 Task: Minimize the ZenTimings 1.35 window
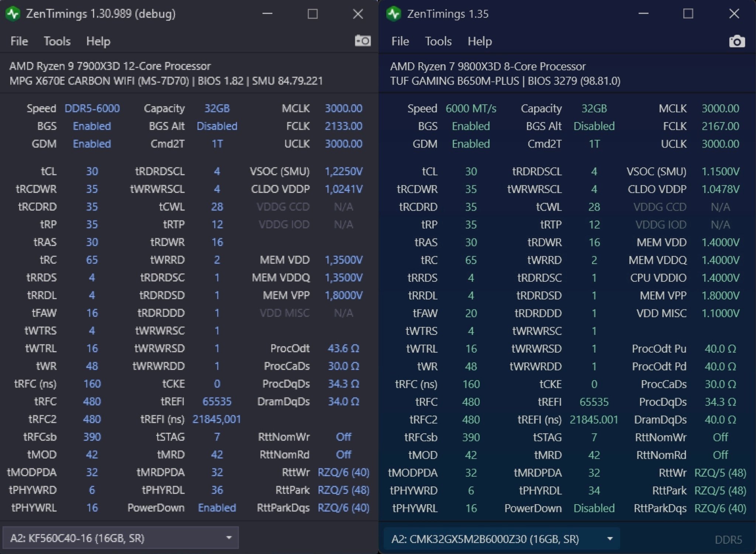click(x=643, y=14)
